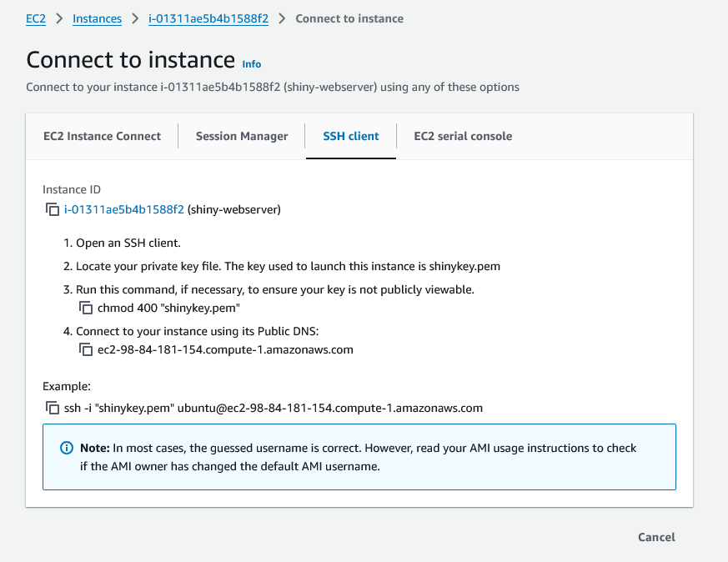The width and height of the screenshot is (728, 562).
Task: Click the Info link beside the page heading
Action: click(x=251, y=64)
